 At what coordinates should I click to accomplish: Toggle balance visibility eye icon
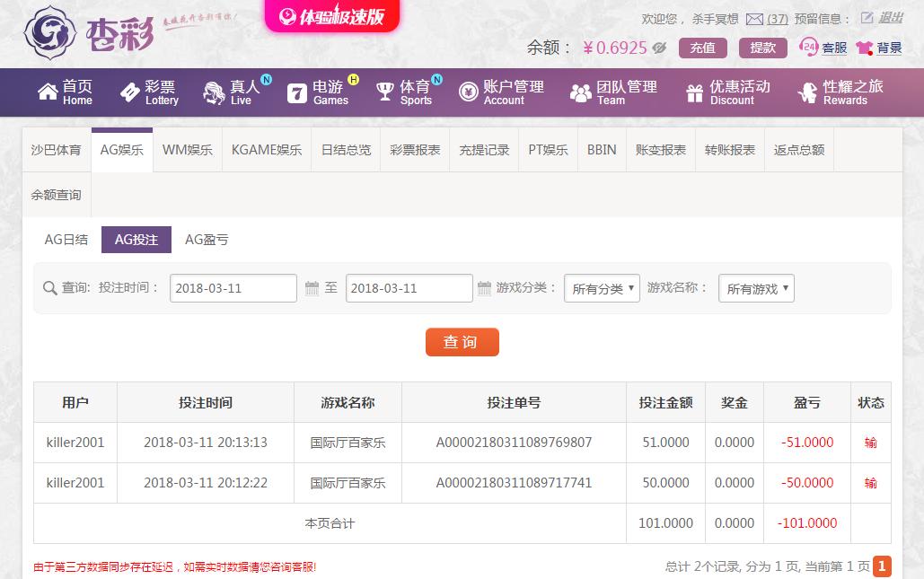(x=659, y=48)
